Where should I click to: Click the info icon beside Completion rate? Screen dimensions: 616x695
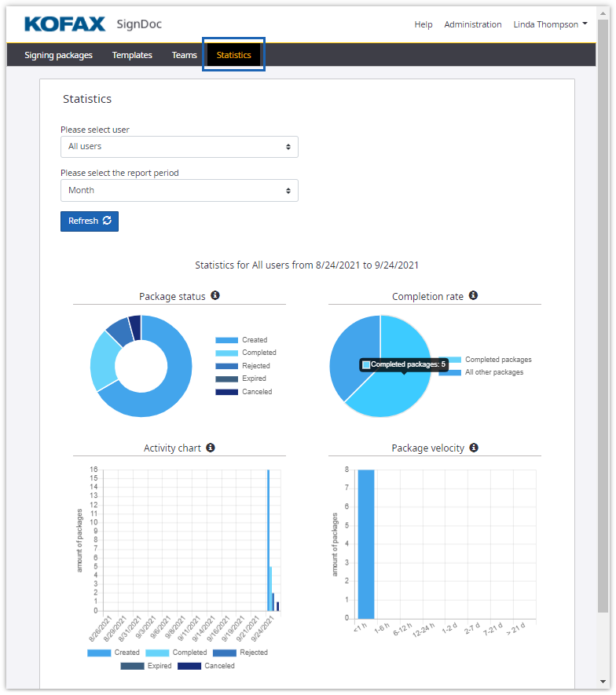click(473, 296)
